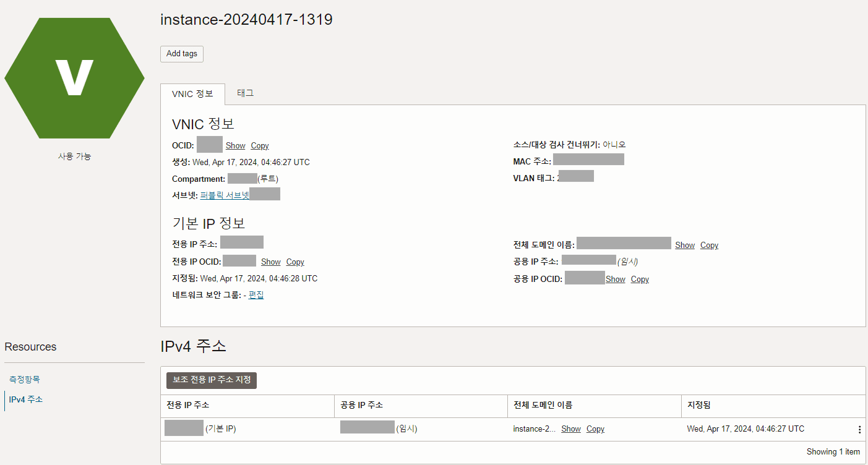This screenshot has height=465, width=868.
Task: Copy domain name in the IPv4 table row
Action: click(595, 429)
